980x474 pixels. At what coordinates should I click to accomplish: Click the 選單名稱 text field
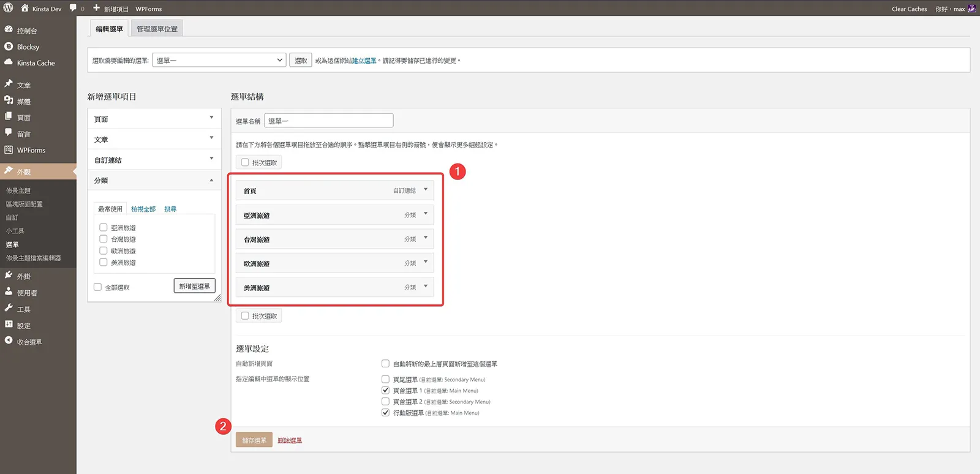tap(329, 121)
